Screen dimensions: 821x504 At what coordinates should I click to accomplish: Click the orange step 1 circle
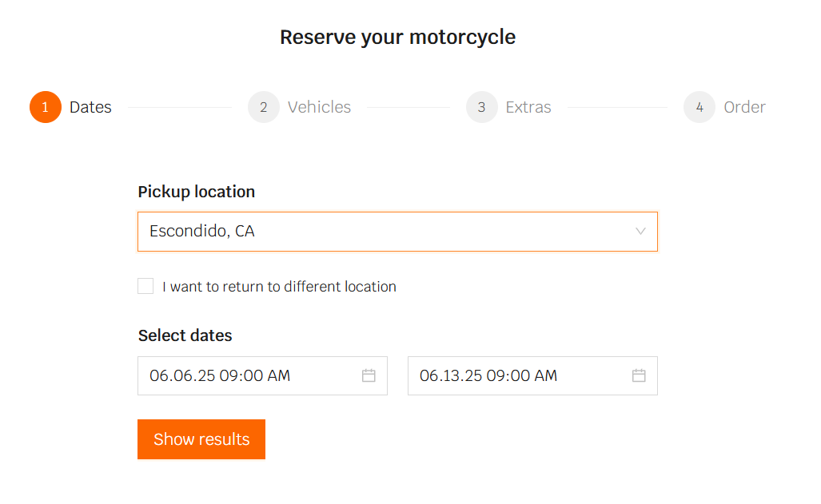pyautogui.click(x=46, y=107)
